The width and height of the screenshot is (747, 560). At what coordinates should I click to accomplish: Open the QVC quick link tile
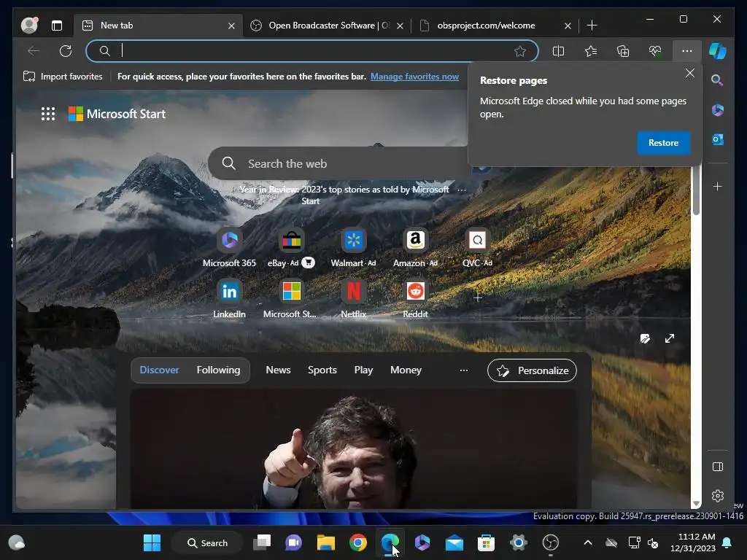pos(477,247)
